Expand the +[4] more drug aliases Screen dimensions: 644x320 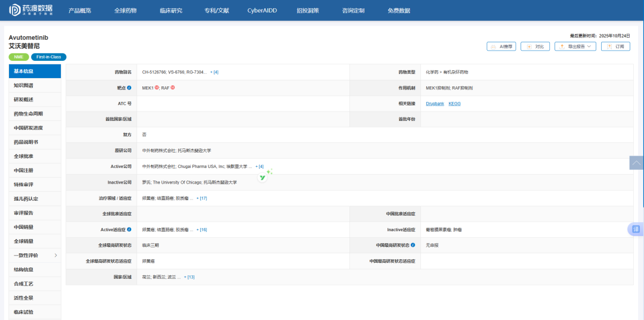click(214, 72)
